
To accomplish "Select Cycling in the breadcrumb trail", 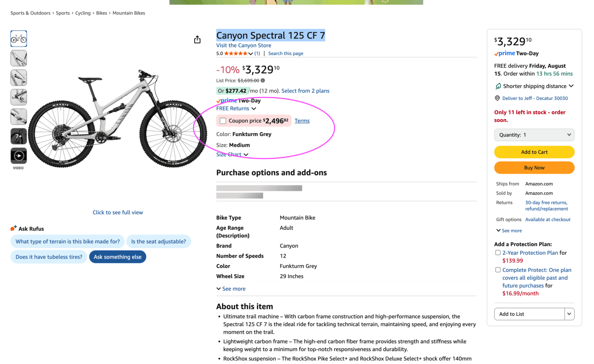I will (x=83, y=13).
